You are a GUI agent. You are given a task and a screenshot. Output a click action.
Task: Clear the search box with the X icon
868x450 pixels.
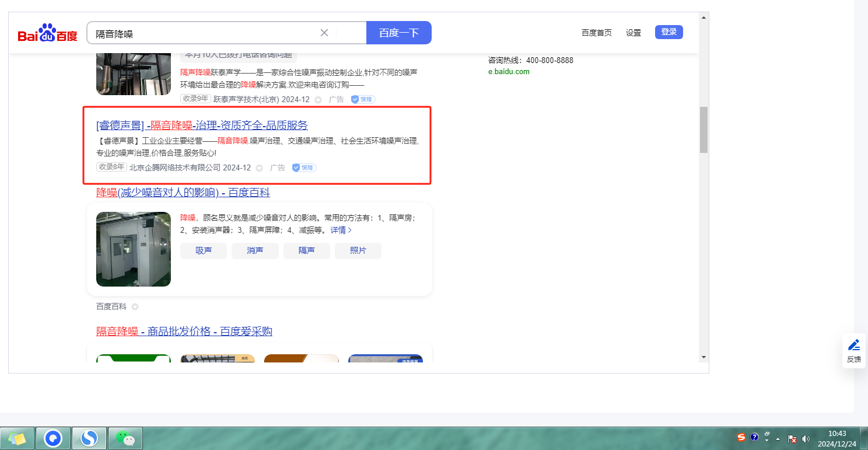tap(324, 33)
